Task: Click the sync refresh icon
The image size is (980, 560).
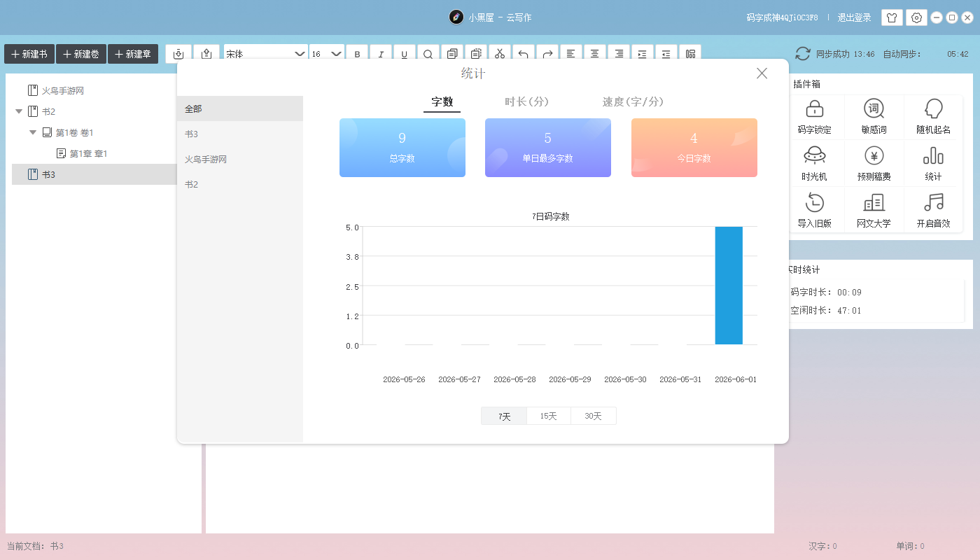Action: point(802,54)
